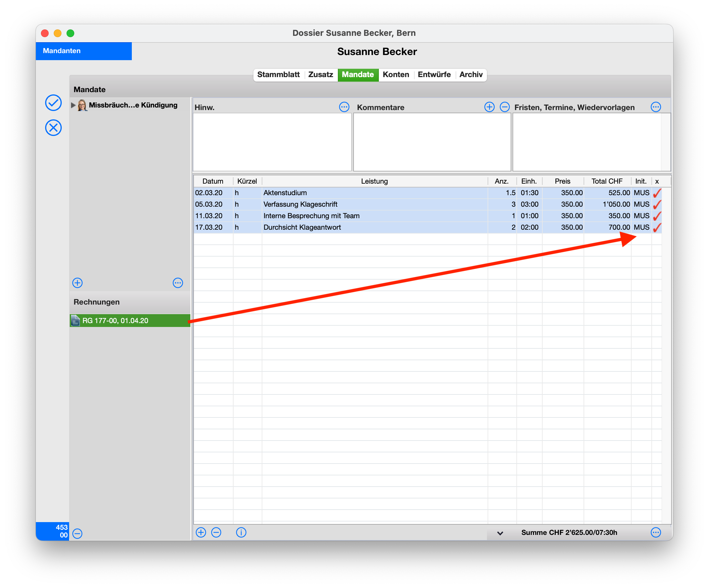
Task: Open options icon beside Summe CHF
Action: coord(656,532)
